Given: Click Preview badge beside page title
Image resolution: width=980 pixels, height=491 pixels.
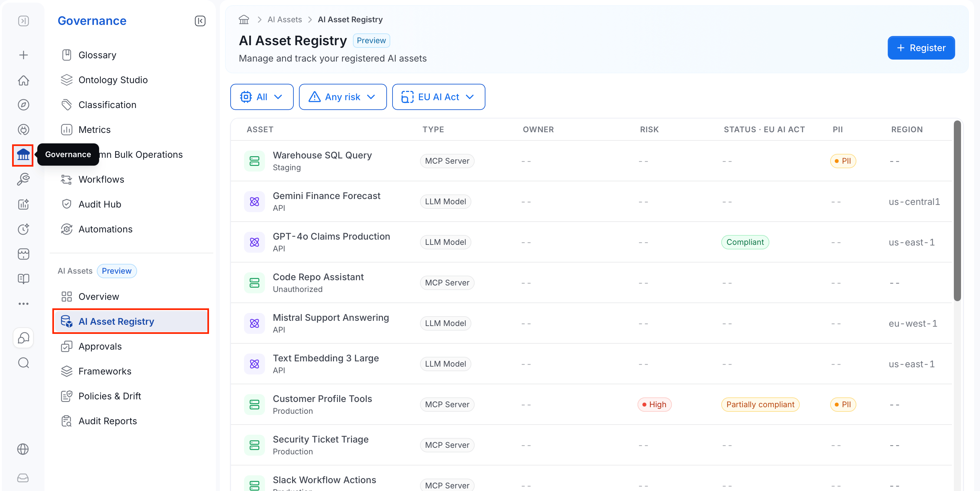Looking at the screenshot, I should [371, 41].
